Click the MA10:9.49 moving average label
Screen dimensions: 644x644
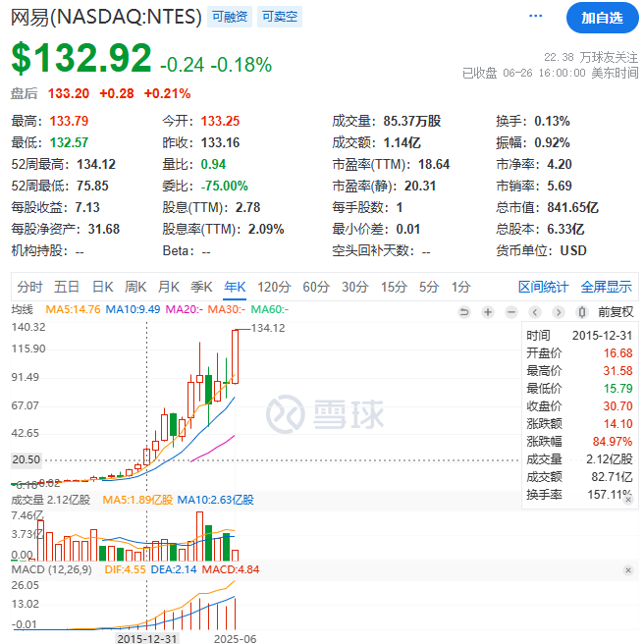click(133, 309)
